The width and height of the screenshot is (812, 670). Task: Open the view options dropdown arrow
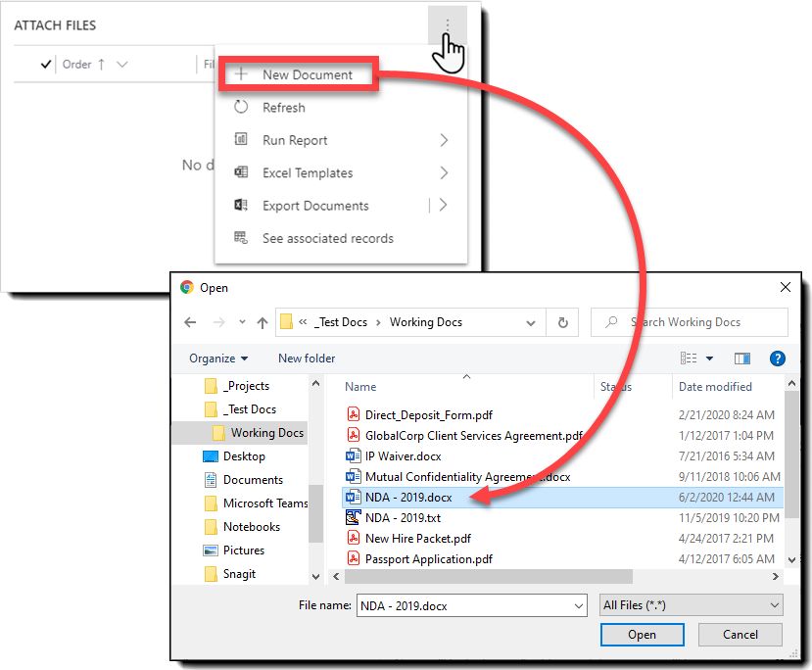[709, 359]
